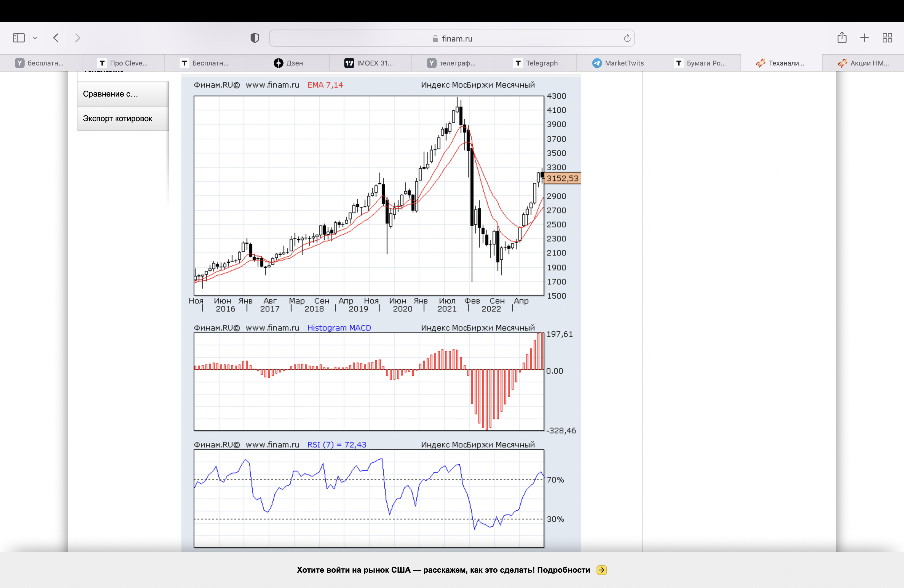Click the Yandex favicon on first tab
This screenshot has height=588, width=904.
click(x=19, y=63)
